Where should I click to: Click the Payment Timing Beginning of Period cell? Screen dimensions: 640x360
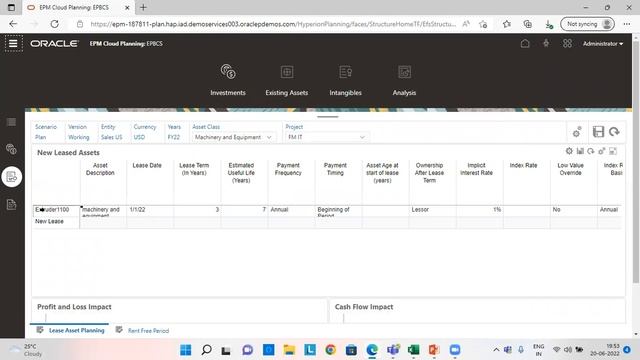point(338,211)
